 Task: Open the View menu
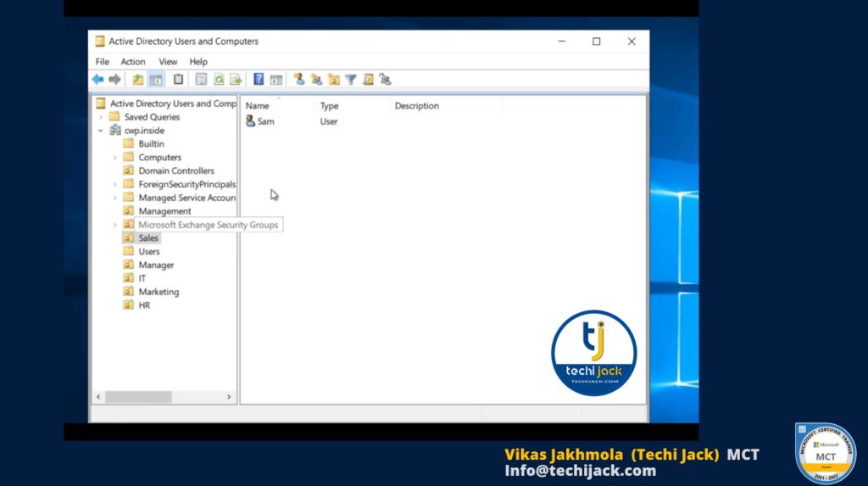coord(168,62)
